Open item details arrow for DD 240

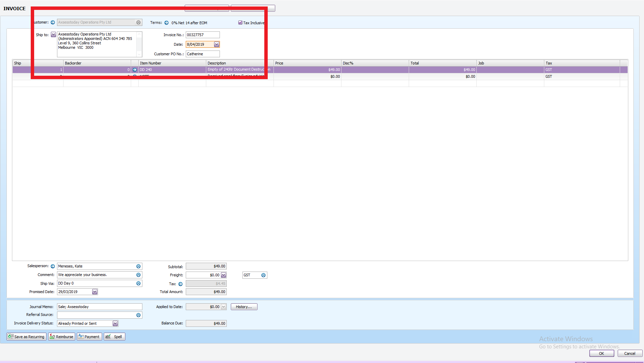pyautogui.click(x=135, y=70)
